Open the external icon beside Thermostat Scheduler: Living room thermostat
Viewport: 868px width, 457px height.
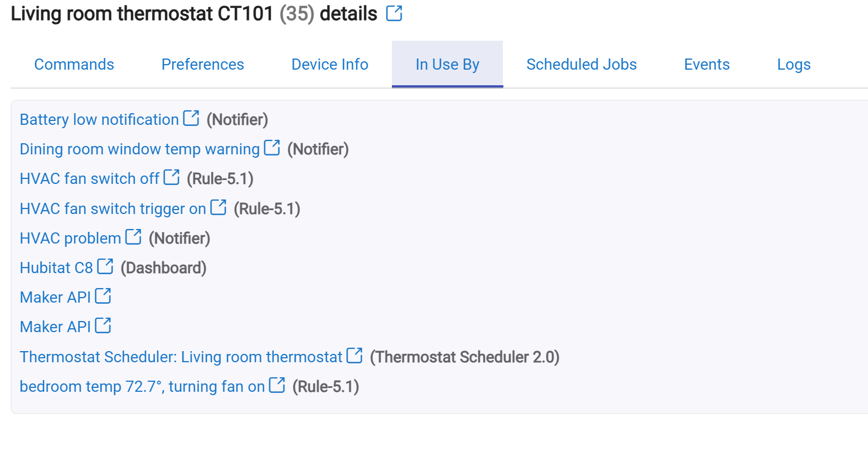[355, 356]
